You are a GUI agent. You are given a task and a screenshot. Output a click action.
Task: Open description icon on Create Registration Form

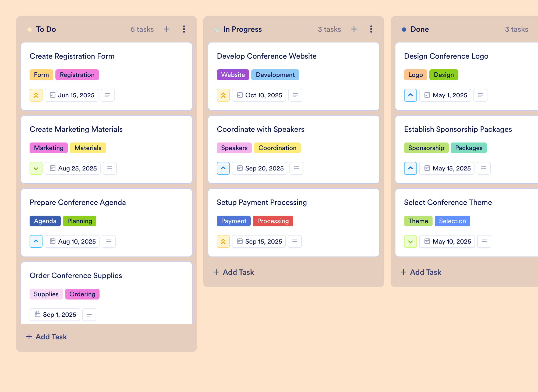pyautogui.click(x=108, y=95)
